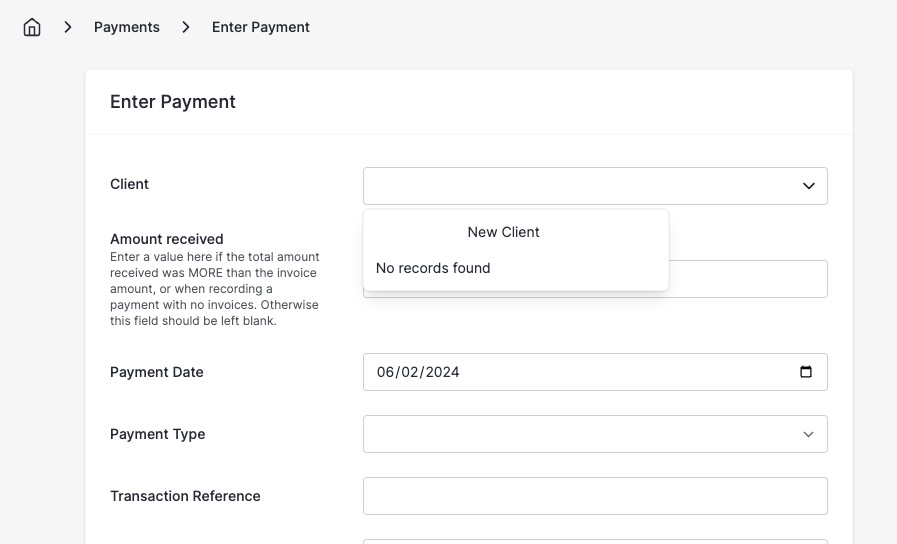Select the Enter Payment breadcrumb
897x544 pixels.
click(x=260, y=27)
